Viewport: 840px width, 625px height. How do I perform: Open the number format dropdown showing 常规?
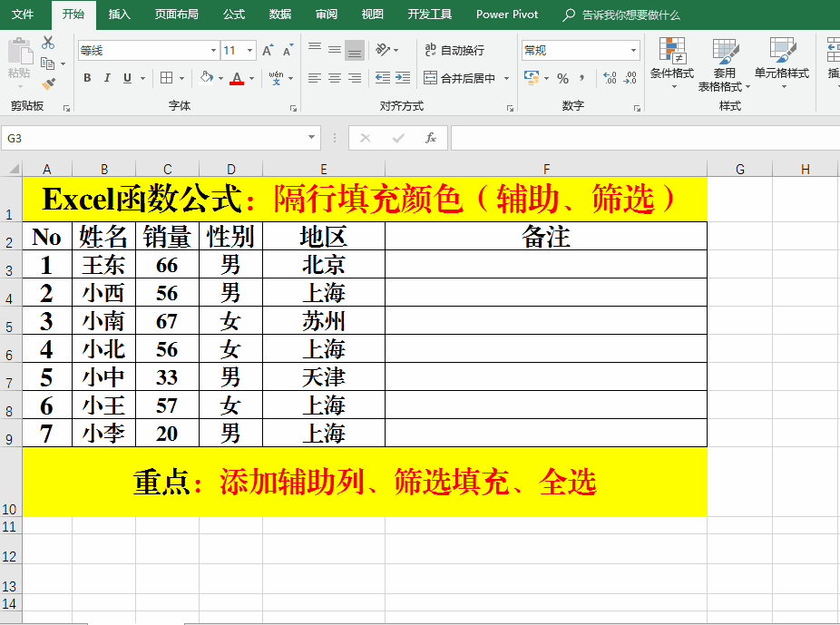[634, 50]
